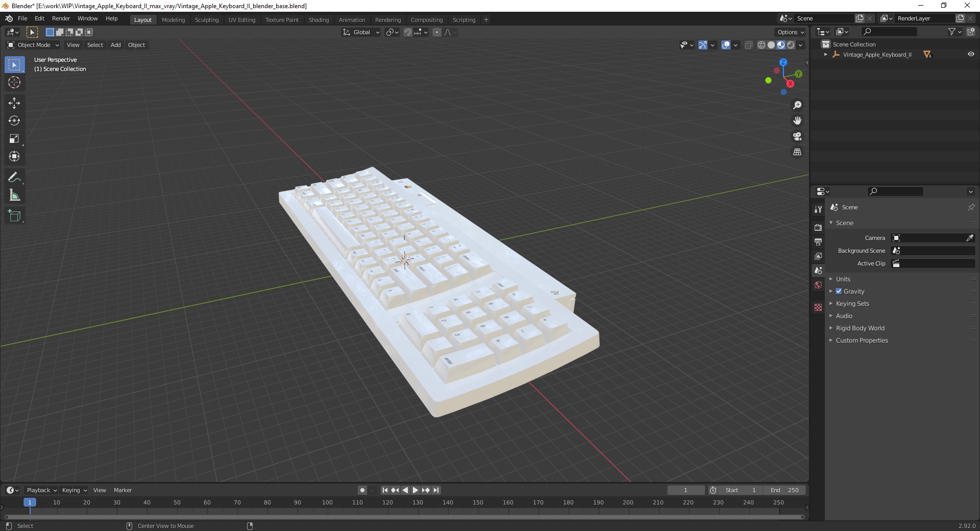Viewport: 980px width, 531px height.
Task: Open the View Layer properties tab
Action: click(x=818, y=256)
